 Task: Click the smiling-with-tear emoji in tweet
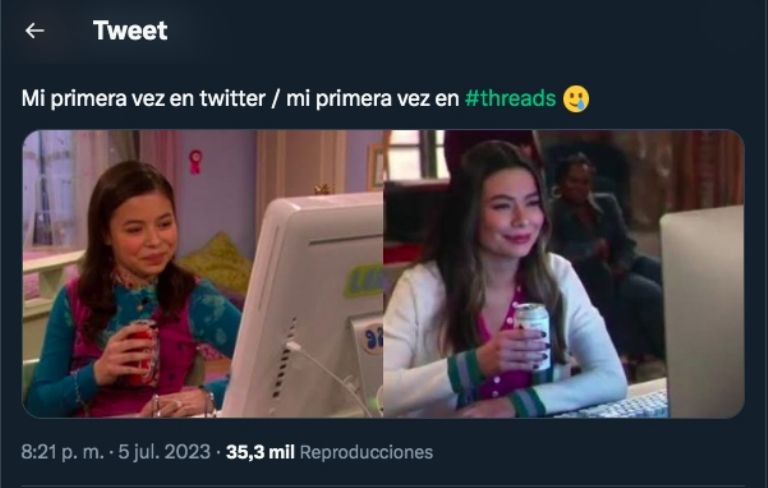(x=576, y=99)
